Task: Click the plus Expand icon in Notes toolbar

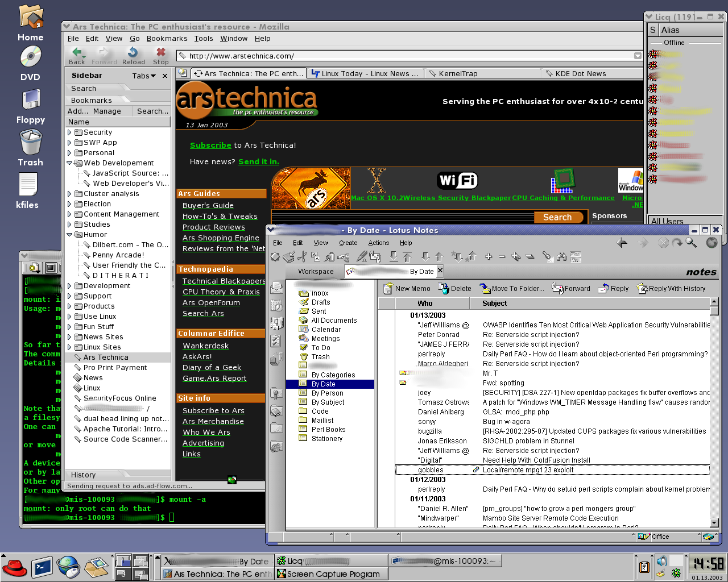Action: pyautogui.click(x=489, y=257)
